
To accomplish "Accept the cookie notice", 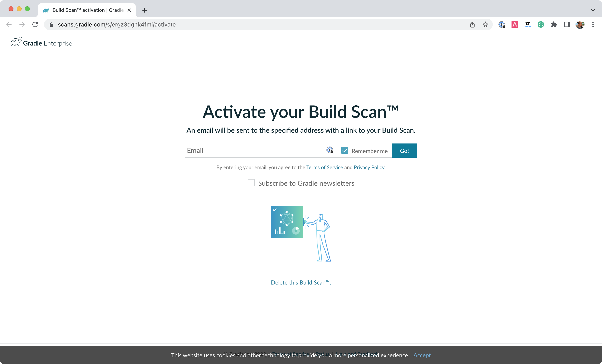I will point(422,355).
